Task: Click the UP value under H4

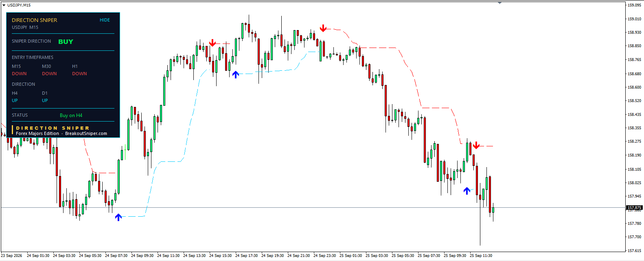Action: (x=15, y=100)
